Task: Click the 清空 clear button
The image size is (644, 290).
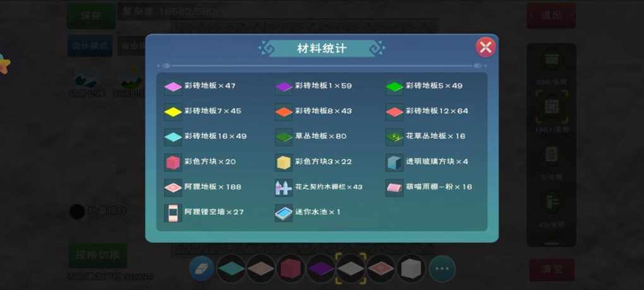Action: (552, 270)
